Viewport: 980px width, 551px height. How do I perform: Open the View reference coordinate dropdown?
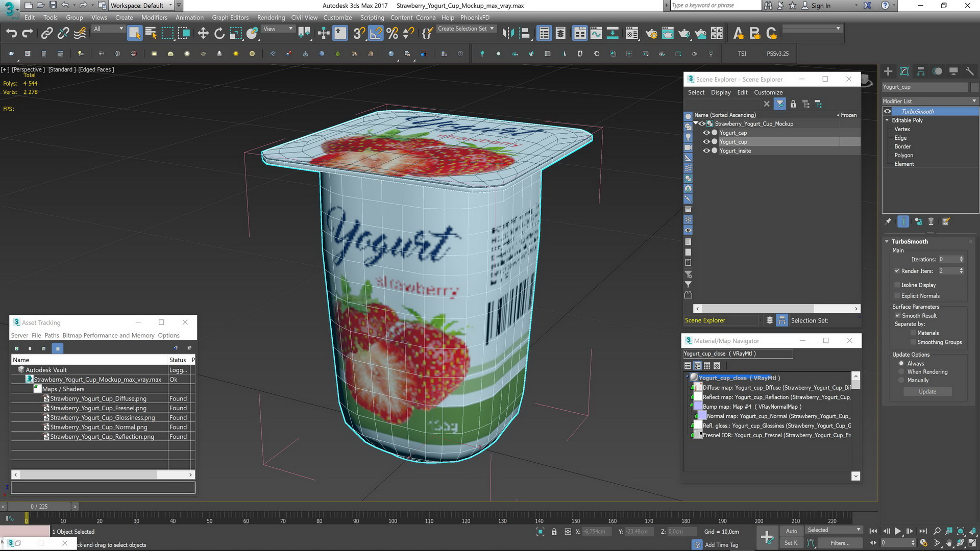point(278,29)
